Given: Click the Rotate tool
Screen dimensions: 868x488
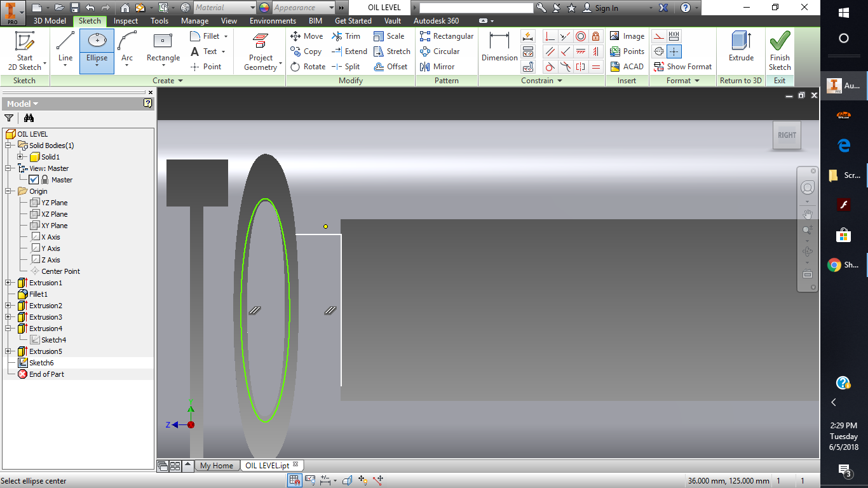Looking at the screenshot, I should [x=308, y=67].
